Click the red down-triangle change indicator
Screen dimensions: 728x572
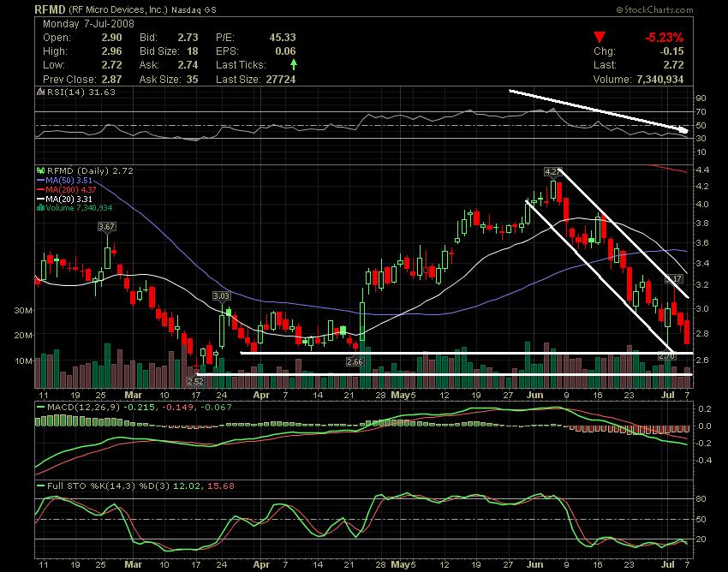tap(600, 37)
